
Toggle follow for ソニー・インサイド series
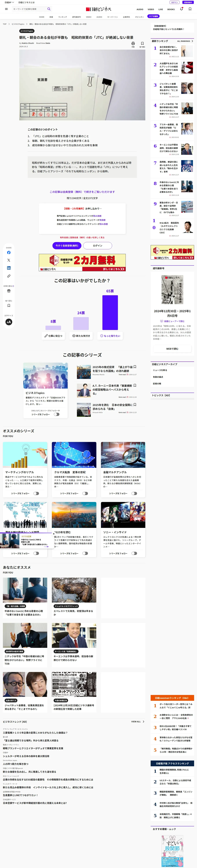click(x=134, y=553)
